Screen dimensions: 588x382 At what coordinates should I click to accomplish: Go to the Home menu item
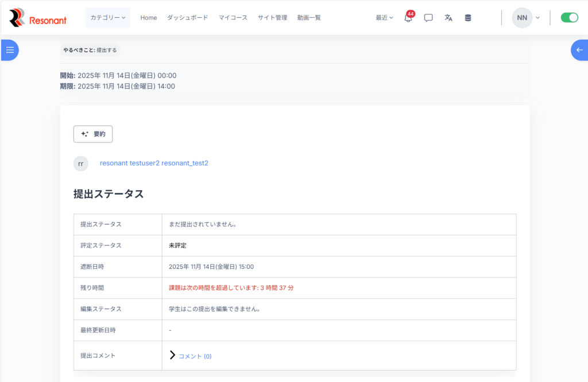[149, 18]
